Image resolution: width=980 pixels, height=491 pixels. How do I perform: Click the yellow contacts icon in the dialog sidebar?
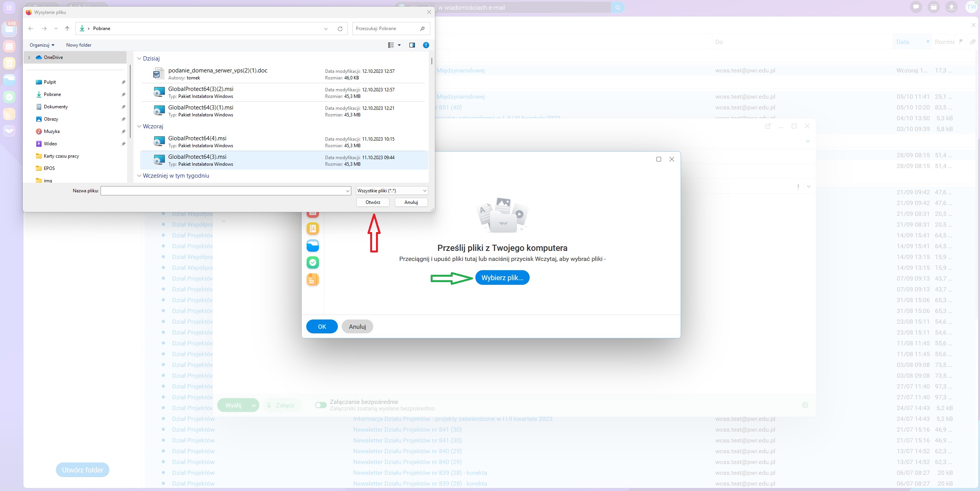[312, 229]
